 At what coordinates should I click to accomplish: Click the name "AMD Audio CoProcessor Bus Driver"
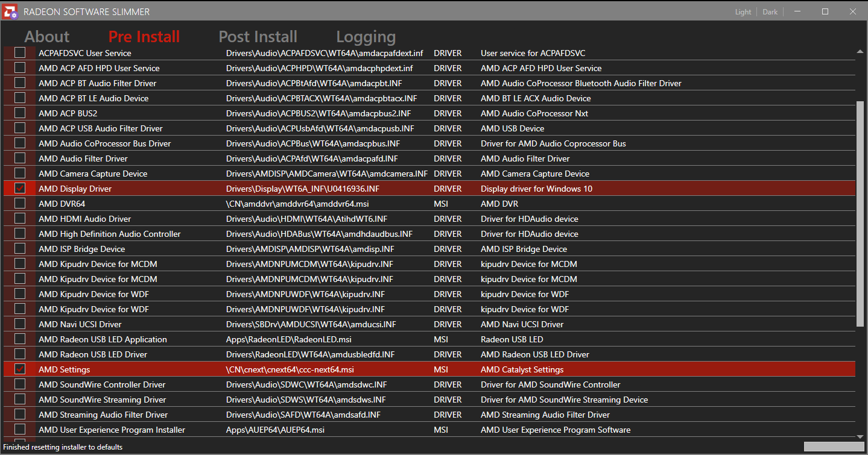105,143
